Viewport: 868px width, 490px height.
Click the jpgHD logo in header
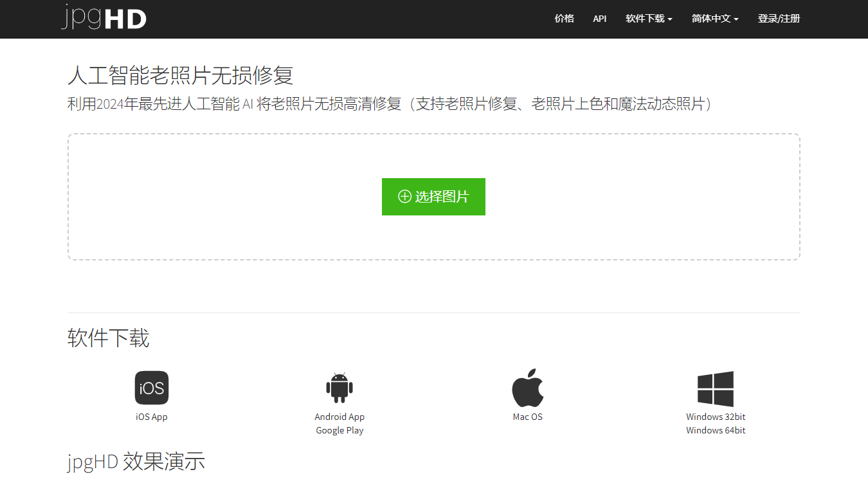pos(104,17)
